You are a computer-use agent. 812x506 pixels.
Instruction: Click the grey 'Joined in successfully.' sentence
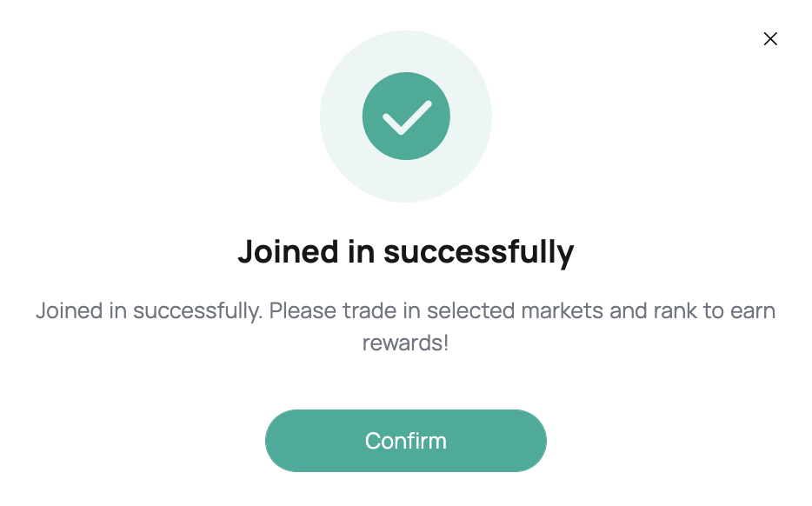150,311
